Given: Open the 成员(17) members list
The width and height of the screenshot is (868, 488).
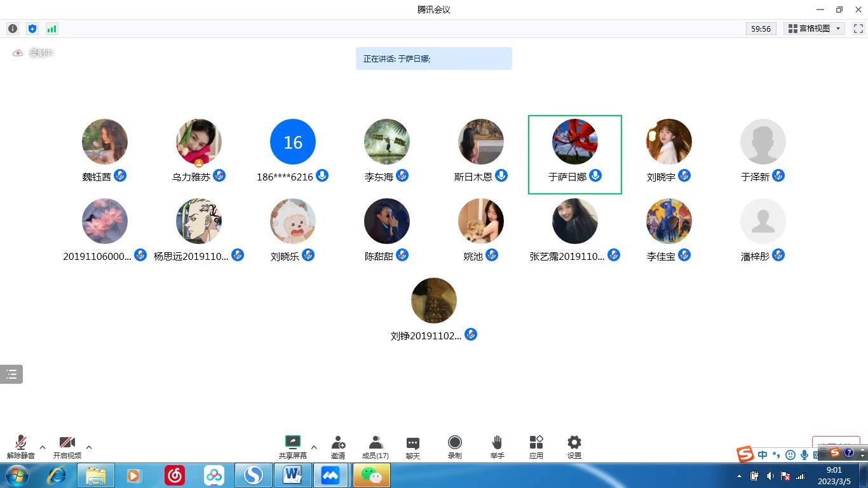Looking at the screenshot, I should pos(376,447).
